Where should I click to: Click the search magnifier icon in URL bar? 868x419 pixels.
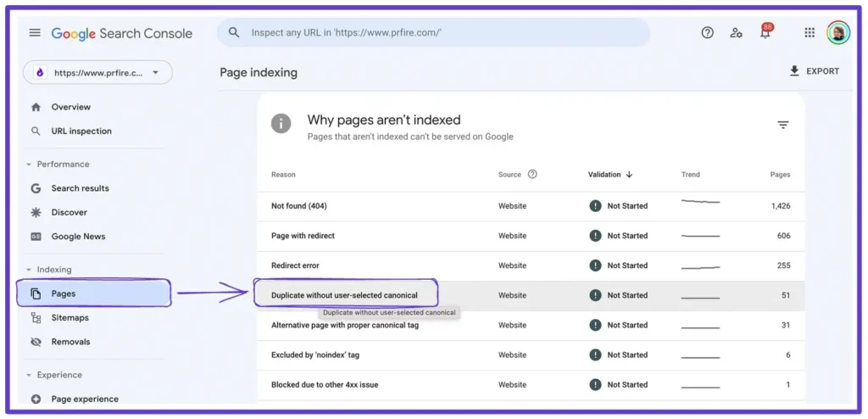(234, 33)
